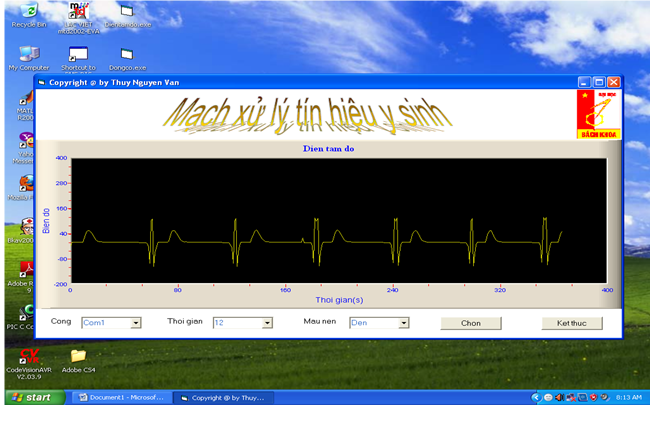This screenshot has height=421, width=651.
Task: Click the network connection tray icon
Action: coord(571,397)
